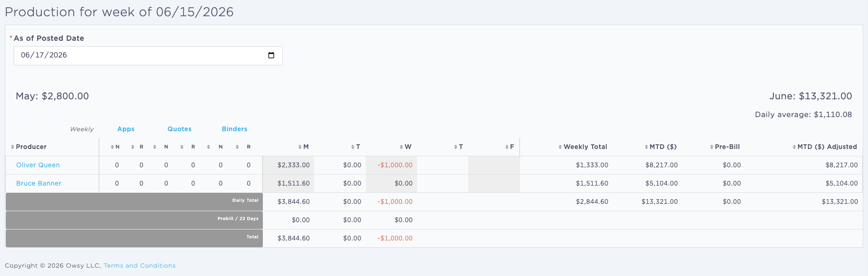Image resolution: width=868 pixels, height=276 pixels.
Task: Select Oliver Queen's Monday $2,333.00 cell
Action: click(288, 165)
